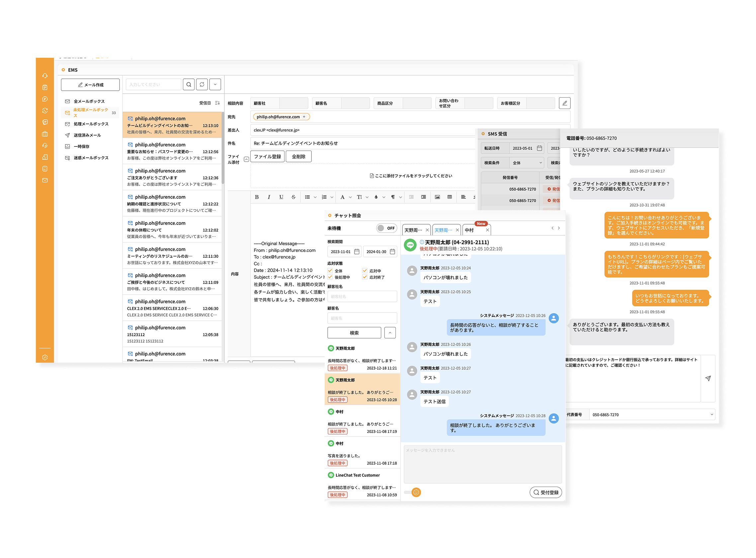Click the search magnifier icon in EMS toolbar
The width and height of the screenshot is (756, 558).
pos(189,84)
